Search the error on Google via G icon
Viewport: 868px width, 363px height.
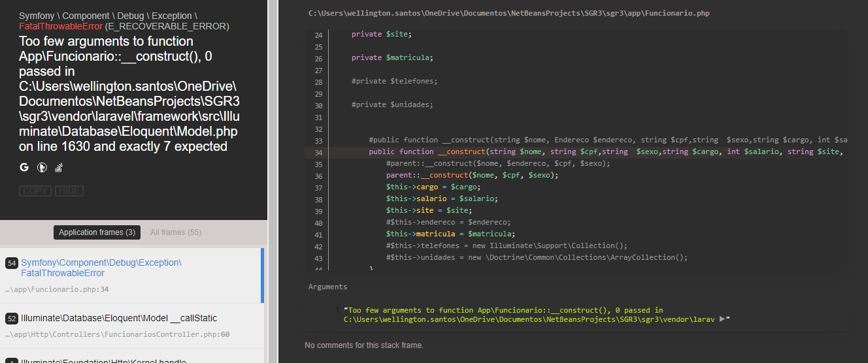point(24,167)
